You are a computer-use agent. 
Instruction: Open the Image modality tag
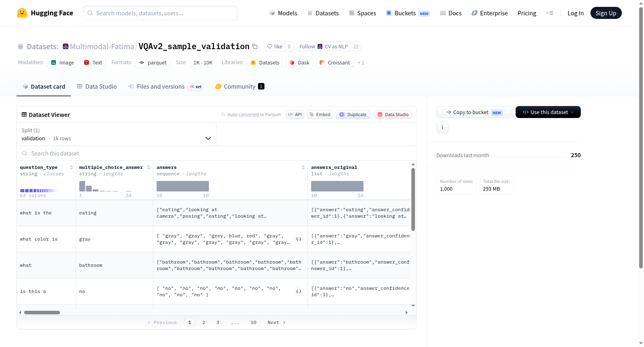tap(62, 62)
